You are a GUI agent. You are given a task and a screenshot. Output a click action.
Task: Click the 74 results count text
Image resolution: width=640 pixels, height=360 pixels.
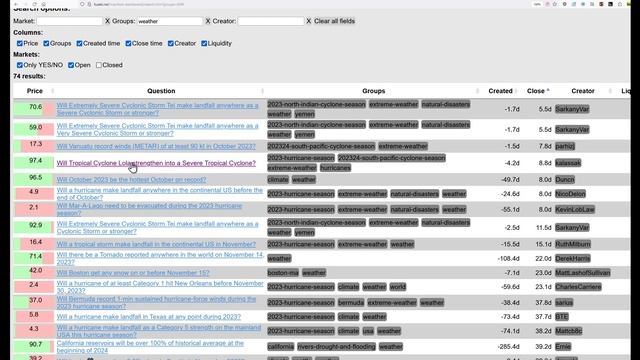point(29,76)
